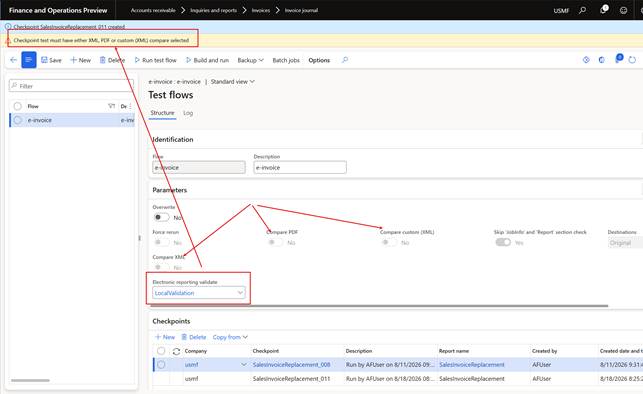The image size is (643, 394).
Task: Click the checkpoints grid refresh icon
Action: point(176,351)
